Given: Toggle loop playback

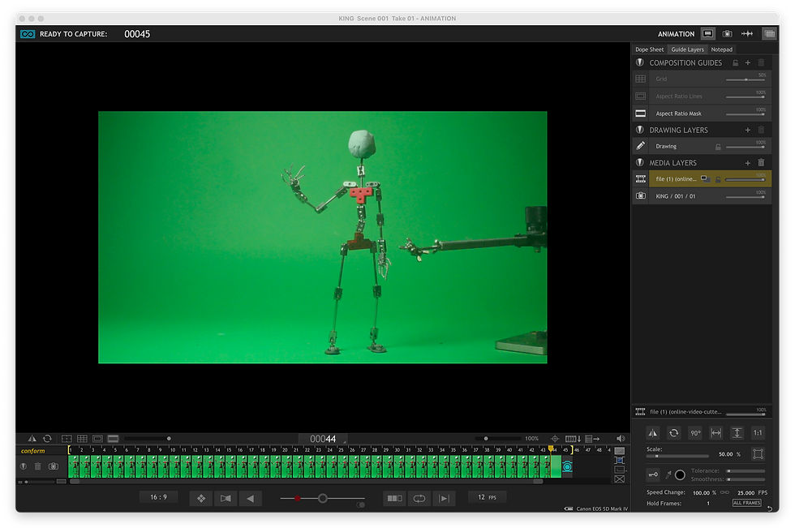Looking at the screenshot, I should (x=419, y=499).
